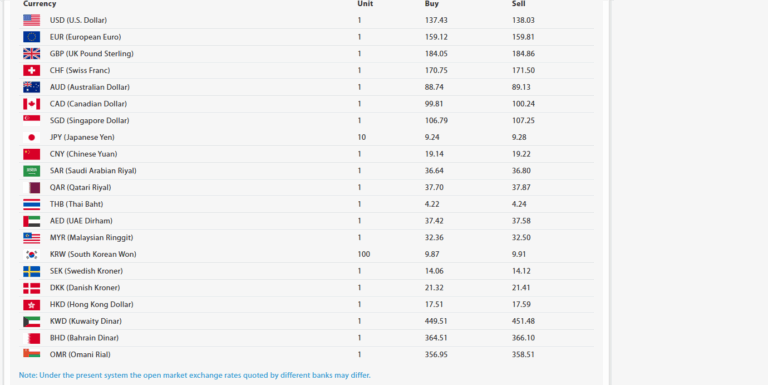Screen dimensions: 768x385
Task: Click the Swiss flag icon
Action: coord(31,70)
